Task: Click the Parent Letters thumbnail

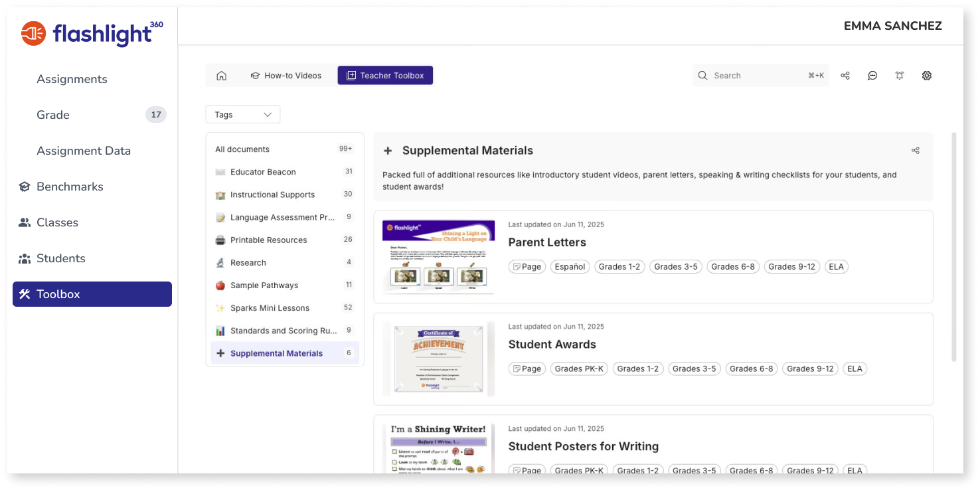Action: coord(438,257)
